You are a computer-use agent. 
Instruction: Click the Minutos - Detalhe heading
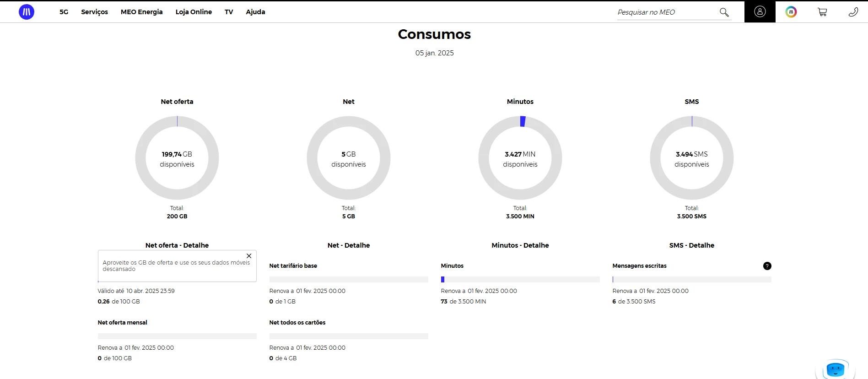pyautogui.click(x=520, y=245)
